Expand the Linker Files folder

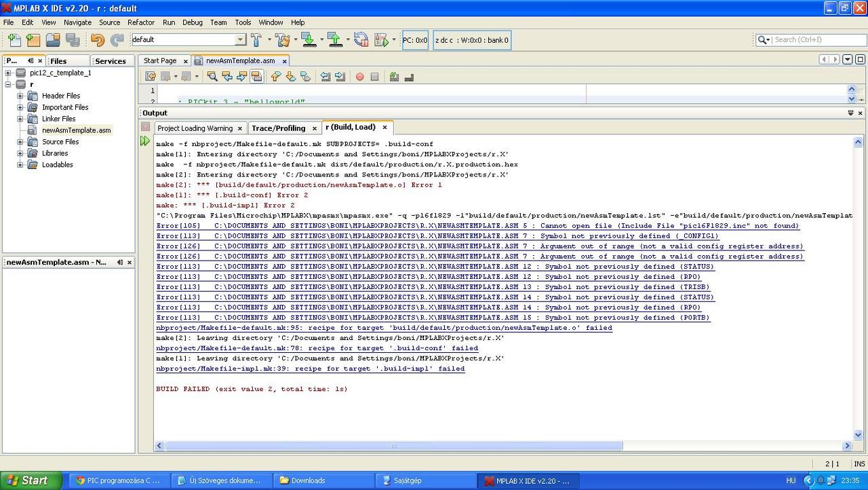pyautogui.click(x=20, y=119)
